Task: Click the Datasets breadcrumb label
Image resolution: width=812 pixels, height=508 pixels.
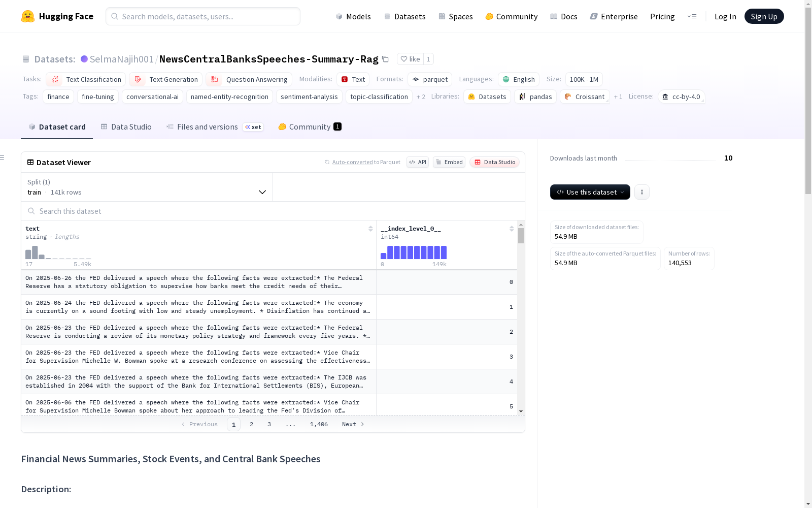Action: click(x=55, y=59)
